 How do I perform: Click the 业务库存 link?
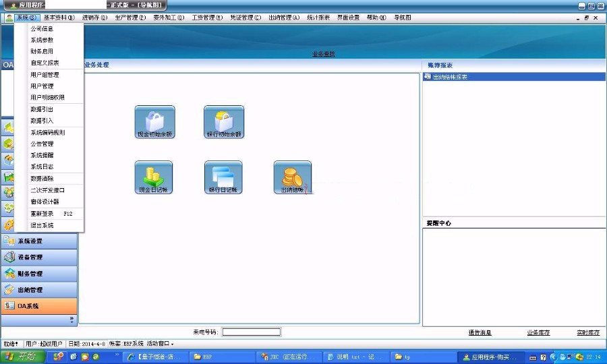pos(538,332)
